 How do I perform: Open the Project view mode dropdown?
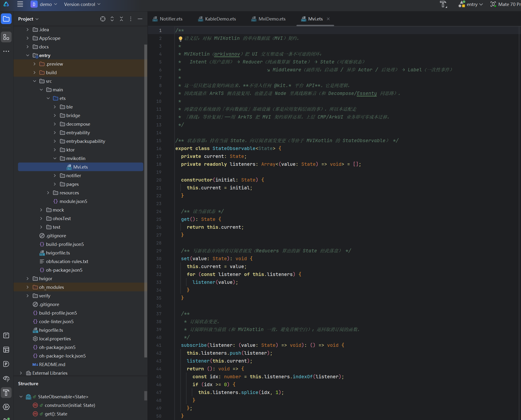click(28, 19)
